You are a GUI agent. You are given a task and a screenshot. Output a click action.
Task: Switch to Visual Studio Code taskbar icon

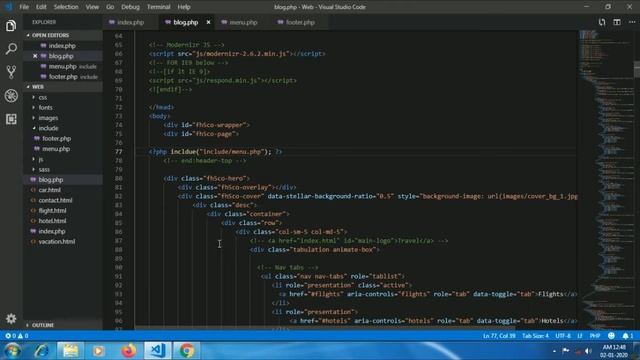[x=157, y=351]
